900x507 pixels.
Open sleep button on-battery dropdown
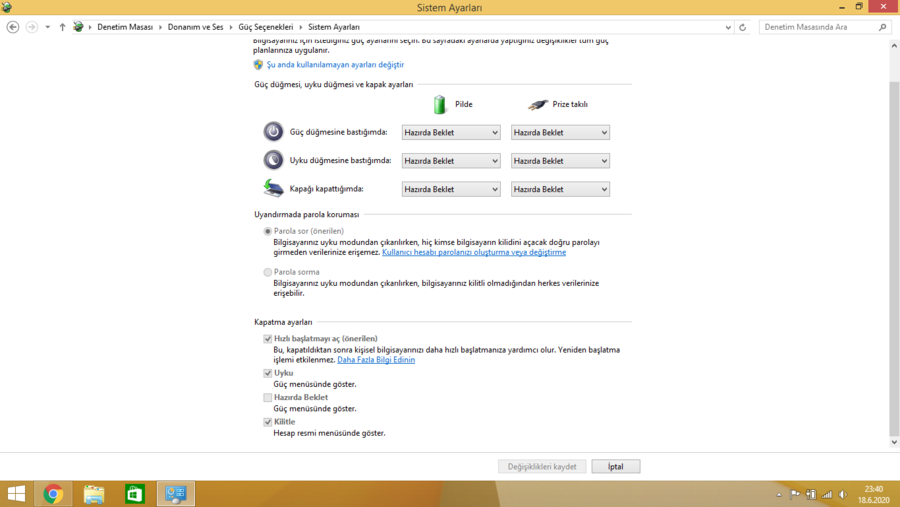[x=451, y=161]
